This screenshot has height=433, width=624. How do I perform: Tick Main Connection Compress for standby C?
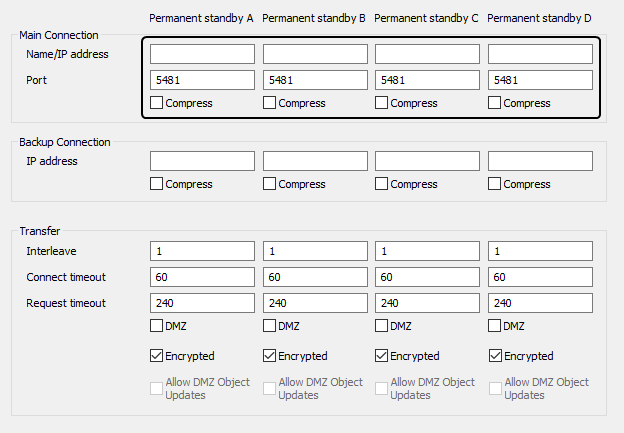coord(381,103)
